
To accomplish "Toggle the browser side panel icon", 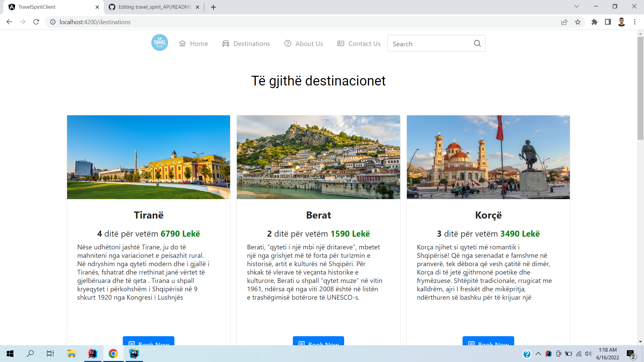I will click(608, 22).
